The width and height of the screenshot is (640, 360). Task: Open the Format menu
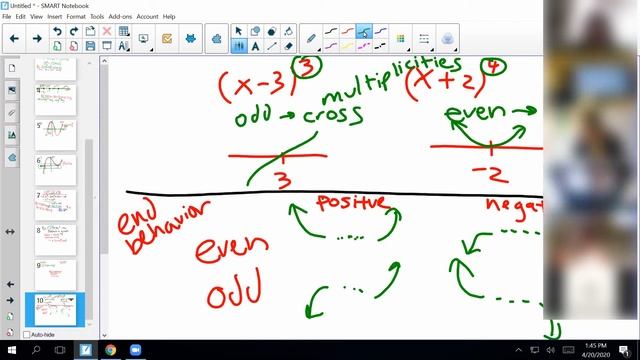click(76, 17)
